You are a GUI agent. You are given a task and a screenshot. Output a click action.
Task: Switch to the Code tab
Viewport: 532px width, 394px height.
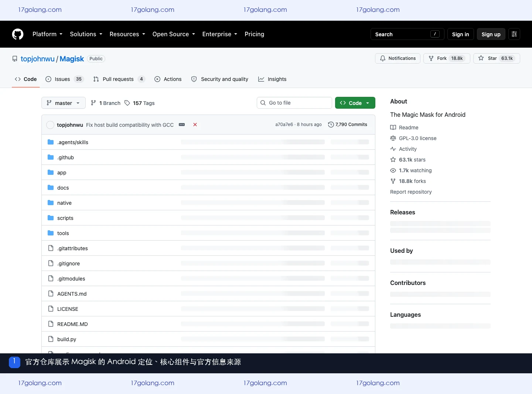[x=25, y=79]
